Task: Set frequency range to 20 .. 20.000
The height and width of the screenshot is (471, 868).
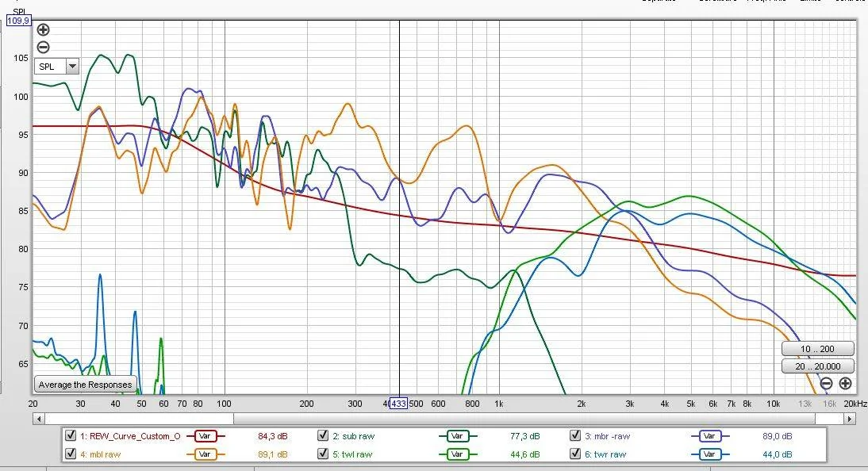Action: pyautogui.click(x=818, y=366)
